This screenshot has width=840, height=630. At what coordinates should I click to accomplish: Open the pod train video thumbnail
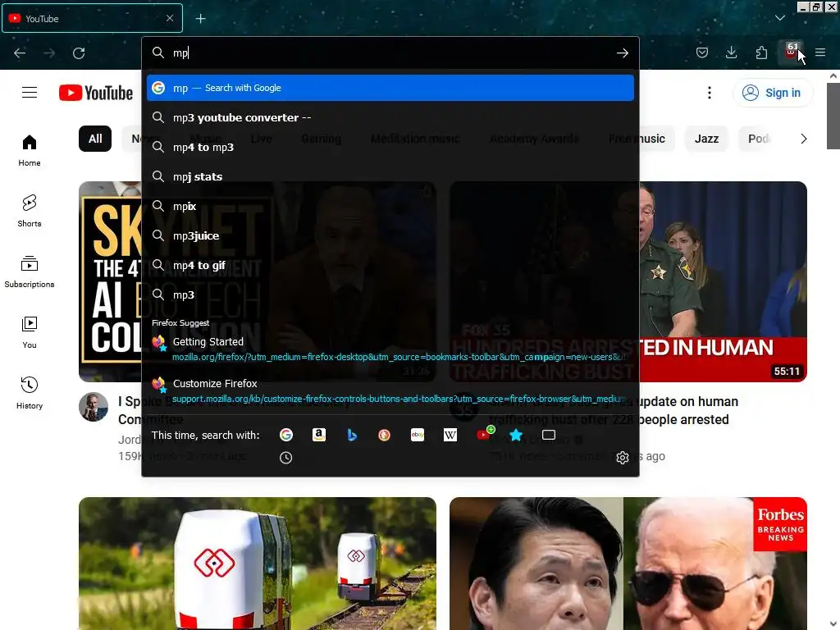click(257, 563)
